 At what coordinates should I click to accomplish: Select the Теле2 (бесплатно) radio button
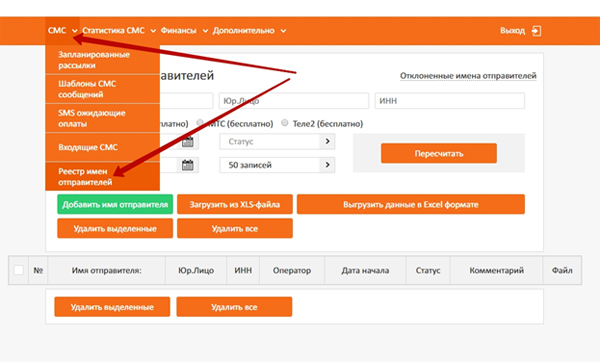tap(284, 122)
